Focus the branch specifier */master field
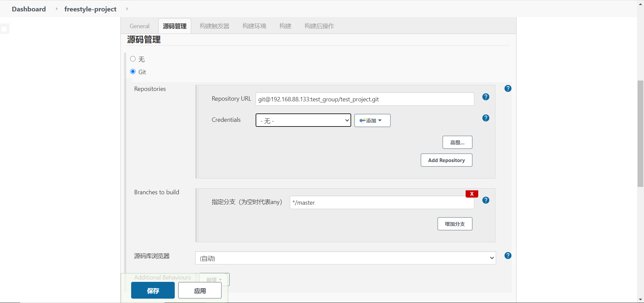Viewport: 644px width, 303px height. click(382, 203)
